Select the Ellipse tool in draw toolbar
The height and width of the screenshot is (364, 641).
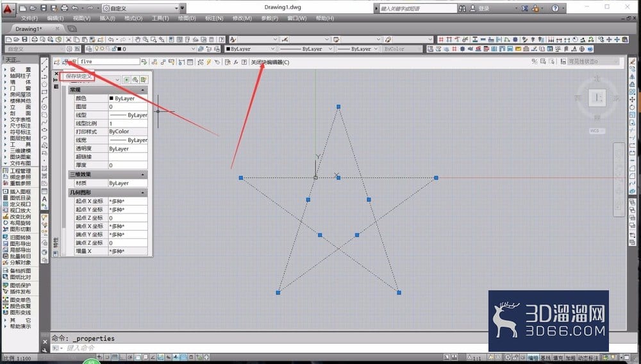tap(45, 130)
